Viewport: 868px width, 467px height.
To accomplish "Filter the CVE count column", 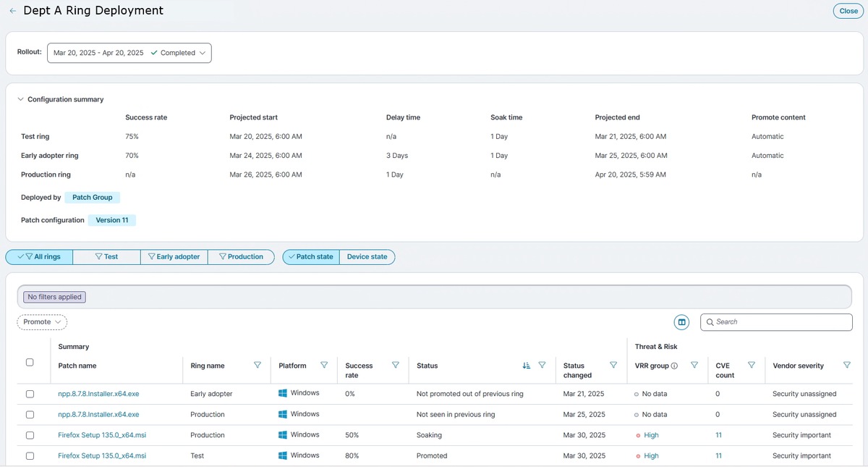I will pos(752,366).
